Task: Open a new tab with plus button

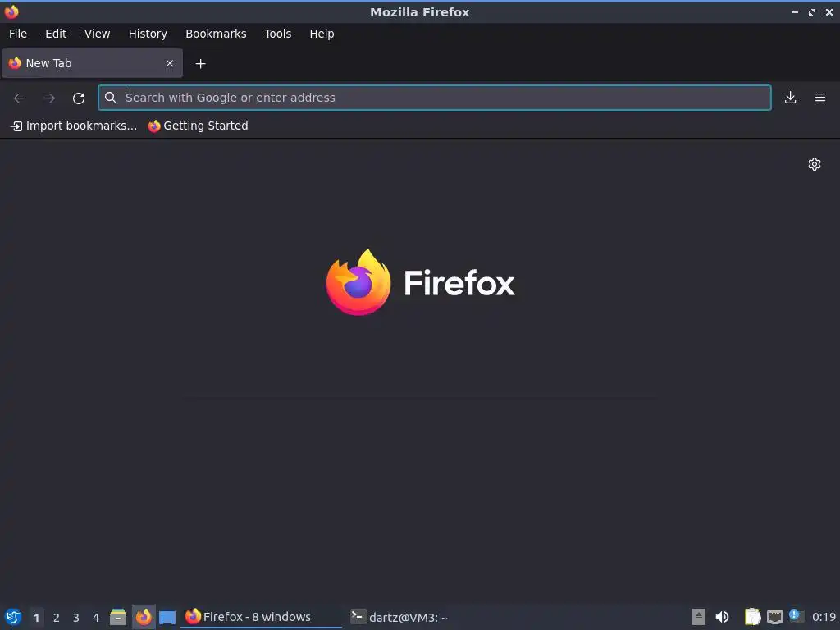Action: 200,64
